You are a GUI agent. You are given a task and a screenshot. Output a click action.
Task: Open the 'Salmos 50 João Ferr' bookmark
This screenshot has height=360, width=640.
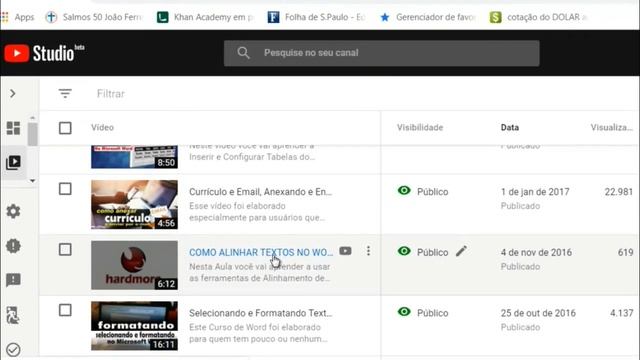[93, 17]
